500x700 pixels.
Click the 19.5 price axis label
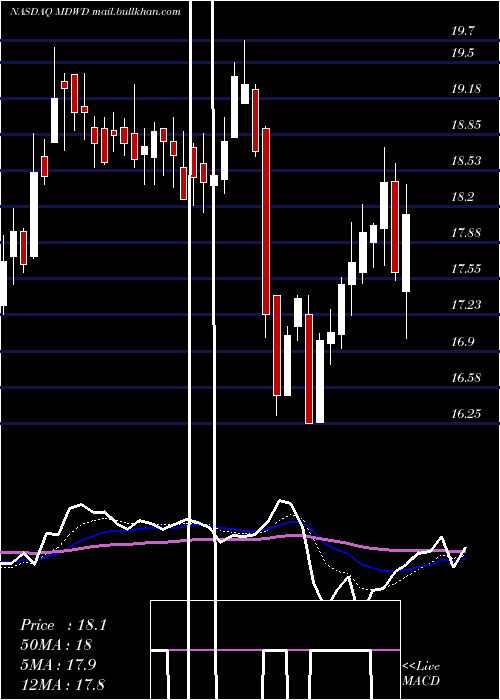463,53
